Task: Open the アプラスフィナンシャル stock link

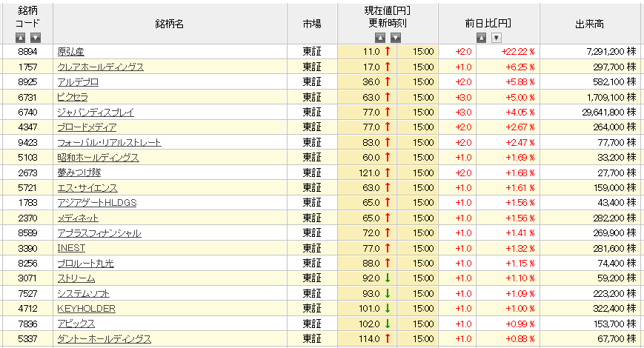Action: [x=99, y=233]
